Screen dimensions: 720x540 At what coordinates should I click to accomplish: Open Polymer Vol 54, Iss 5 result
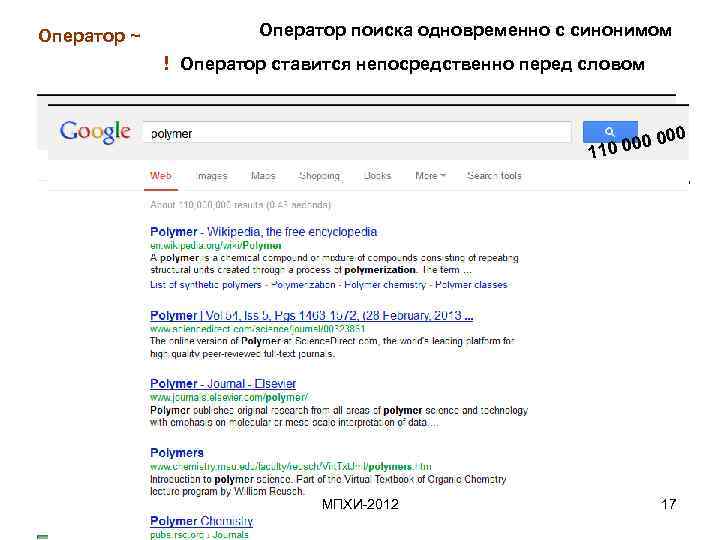tap(311, 315)
